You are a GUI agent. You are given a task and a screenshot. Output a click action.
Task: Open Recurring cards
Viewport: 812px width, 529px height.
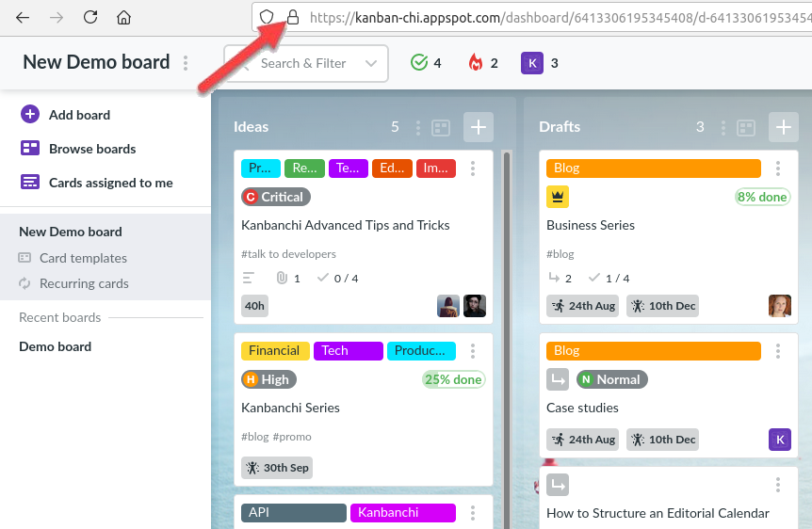[84, 283]
